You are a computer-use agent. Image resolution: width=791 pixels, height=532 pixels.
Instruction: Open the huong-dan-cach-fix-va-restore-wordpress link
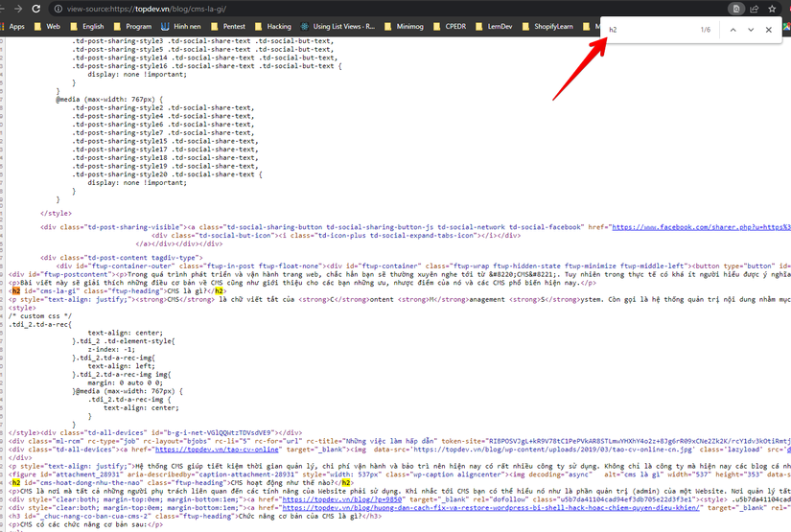(x=491, y=508)
